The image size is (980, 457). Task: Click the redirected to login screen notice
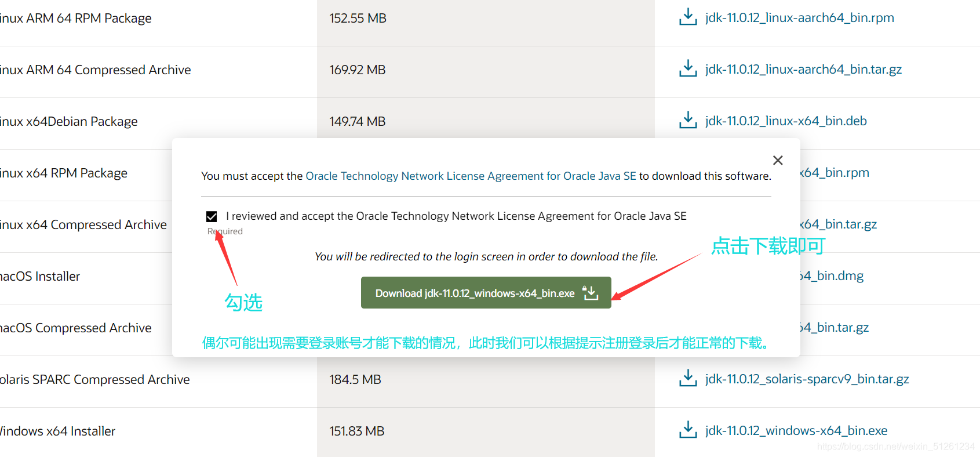(486, 256)
